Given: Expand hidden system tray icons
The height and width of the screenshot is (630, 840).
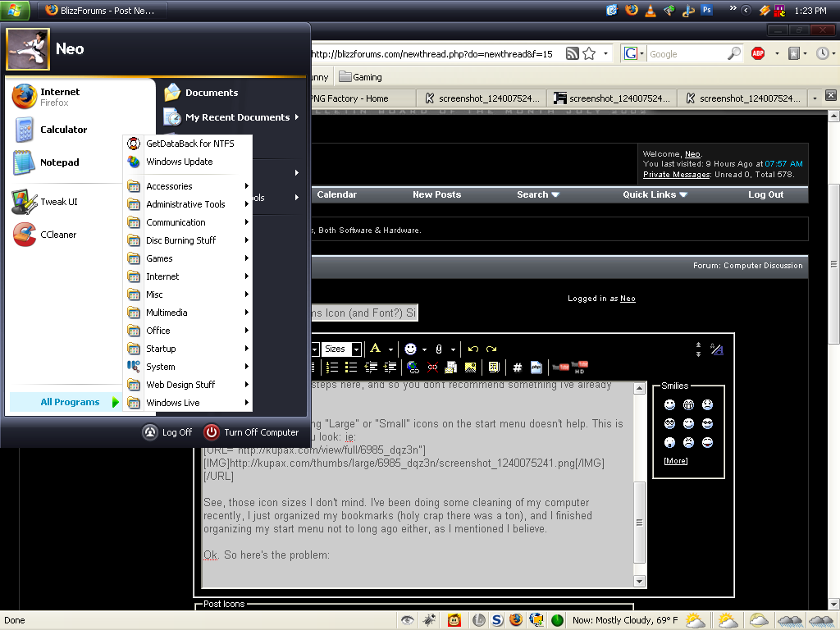Looking at the screenshot, I should click(746, 10).
